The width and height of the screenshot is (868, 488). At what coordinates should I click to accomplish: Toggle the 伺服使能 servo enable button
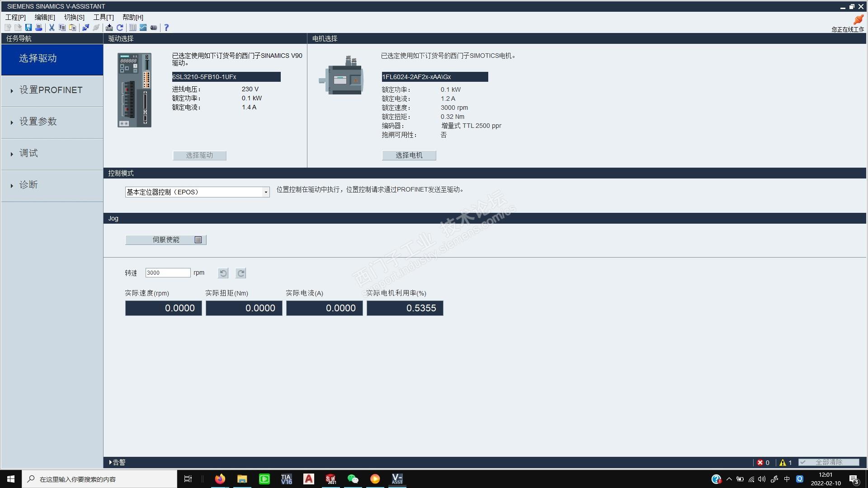click(166, 240)
